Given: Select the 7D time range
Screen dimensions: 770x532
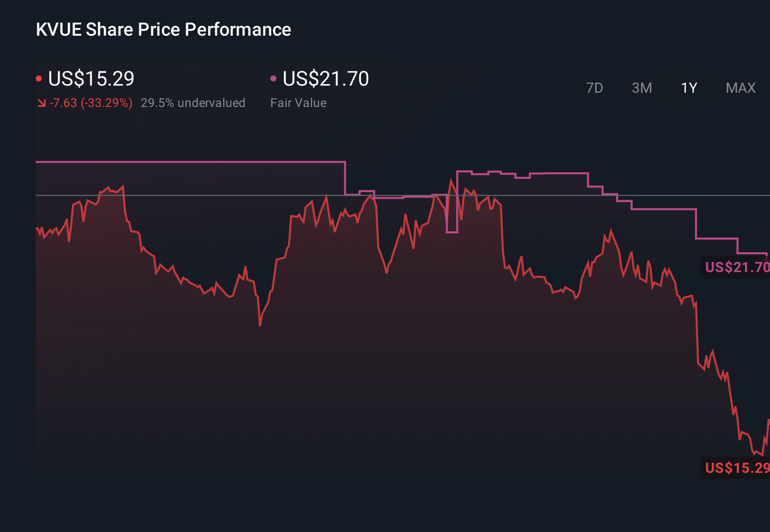Looking at the screenshot, I should point(594,88).
